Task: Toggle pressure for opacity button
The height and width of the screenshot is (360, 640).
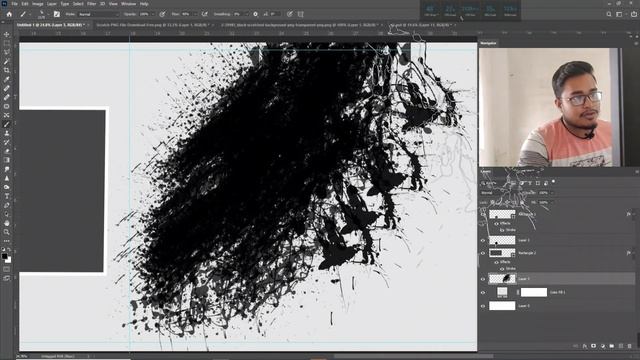Action: point(162,14)
